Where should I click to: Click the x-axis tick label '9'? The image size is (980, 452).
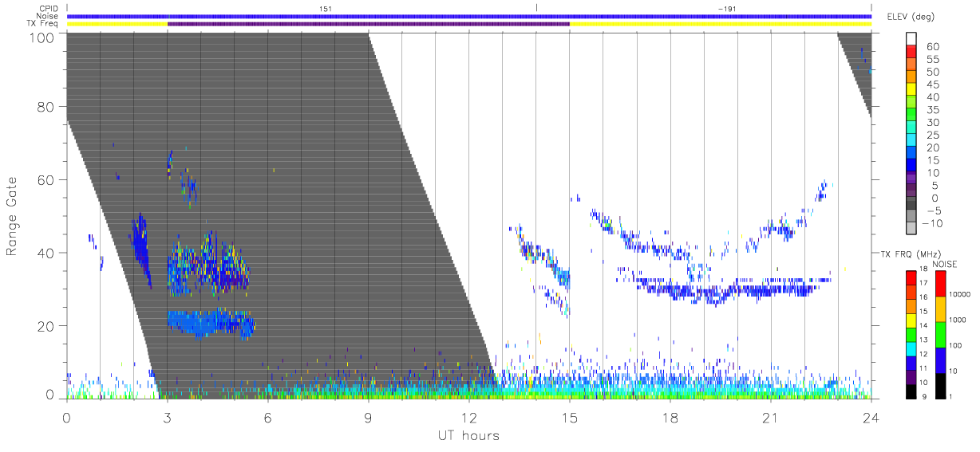pos(368,419)
